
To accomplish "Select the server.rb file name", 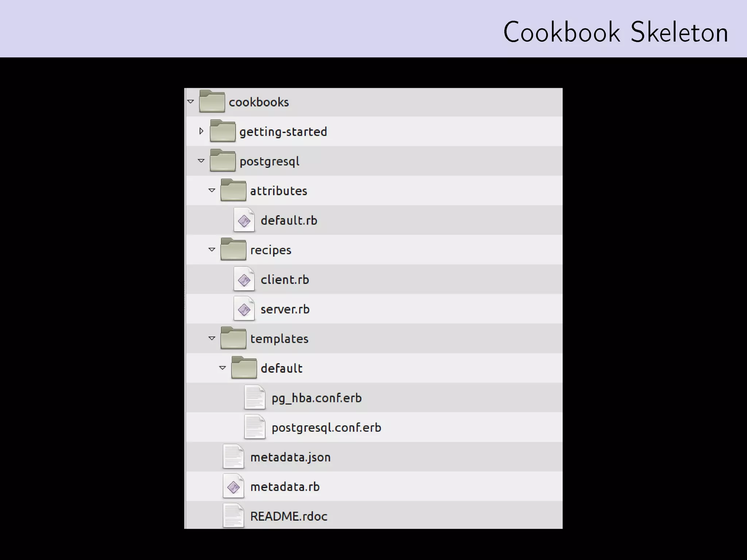I will point(285,309).
